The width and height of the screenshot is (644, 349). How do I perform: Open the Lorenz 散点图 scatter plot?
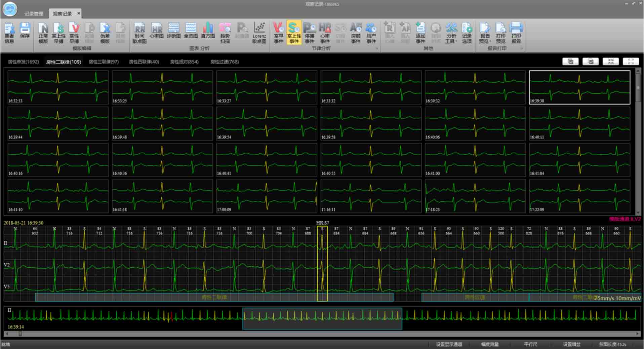click(x=259, y=33)
